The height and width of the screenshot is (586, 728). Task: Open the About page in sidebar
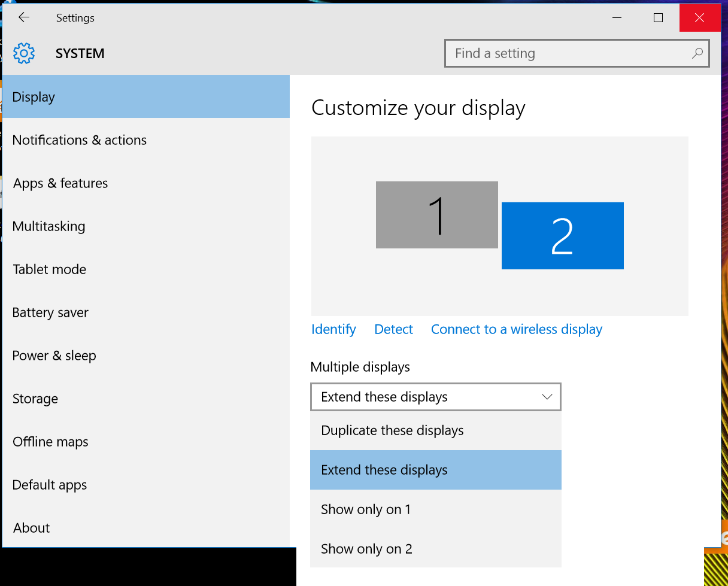[31, 528]
